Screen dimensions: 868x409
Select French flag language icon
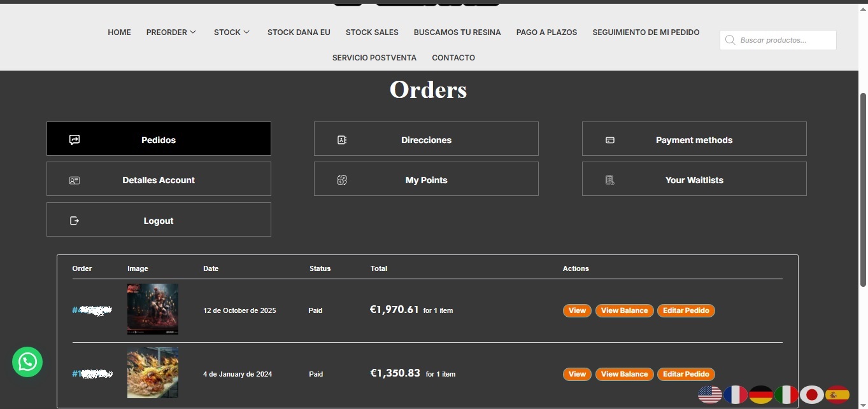click(x=736, y=394)
